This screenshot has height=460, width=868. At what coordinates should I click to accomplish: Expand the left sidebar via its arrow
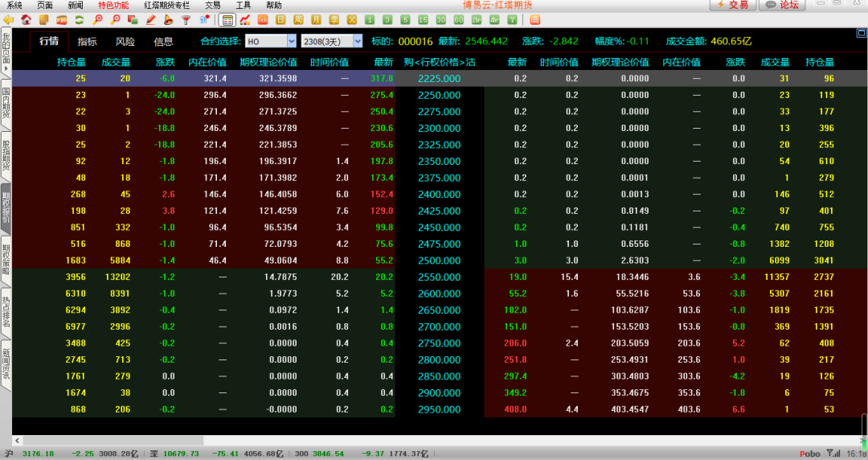[x=6, y=70]
